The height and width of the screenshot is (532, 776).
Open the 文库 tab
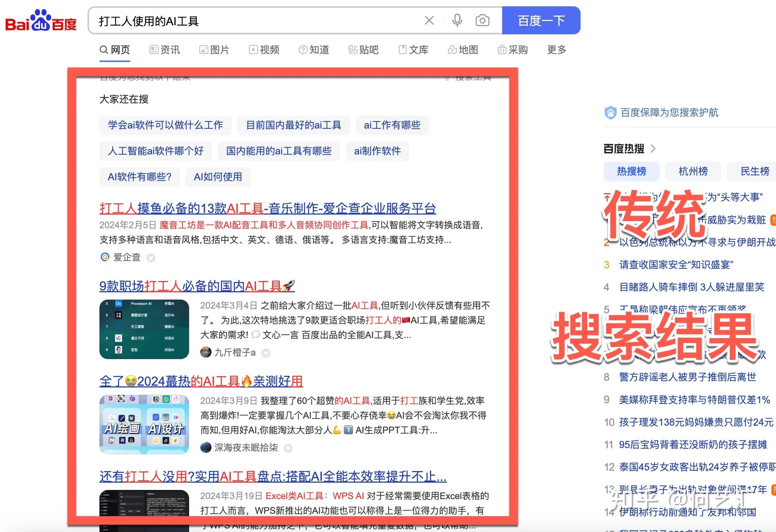point(413,50)
